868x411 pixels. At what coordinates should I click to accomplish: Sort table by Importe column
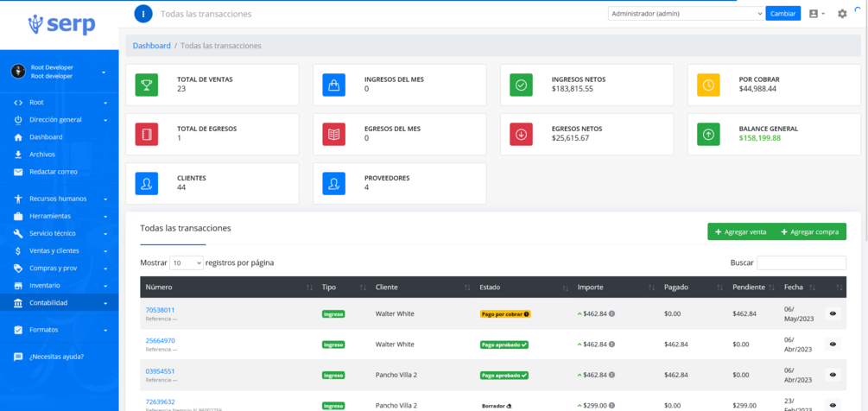coord(615,288)
